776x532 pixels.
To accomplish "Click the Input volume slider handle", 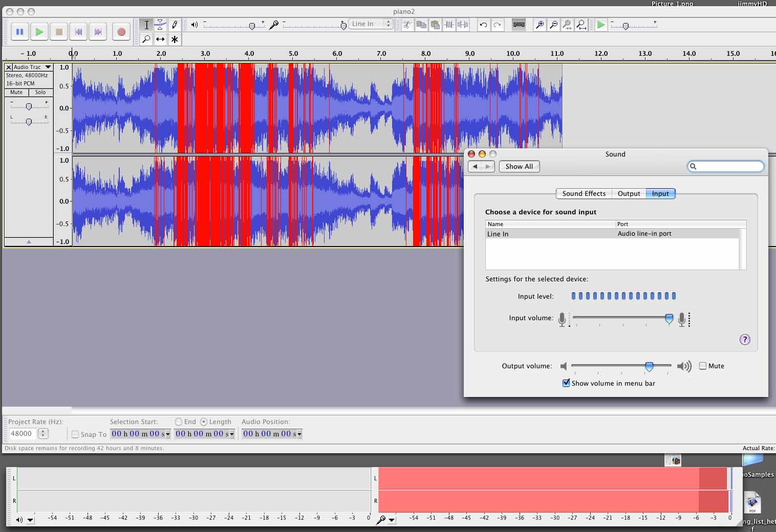I will click(669, 319).
